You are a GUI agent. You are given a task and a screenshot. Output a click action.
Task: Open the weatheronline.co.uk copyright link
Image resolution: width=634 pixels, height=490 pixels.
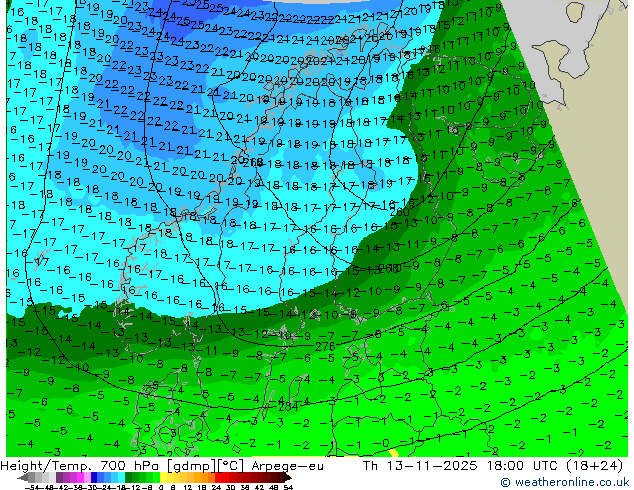pyautogui.click(x=565, y=482)
